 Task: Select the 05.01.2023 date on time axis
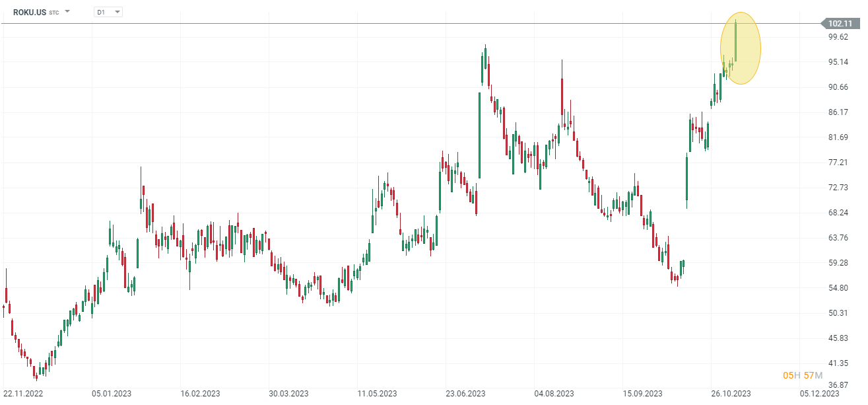coord(112,393)
